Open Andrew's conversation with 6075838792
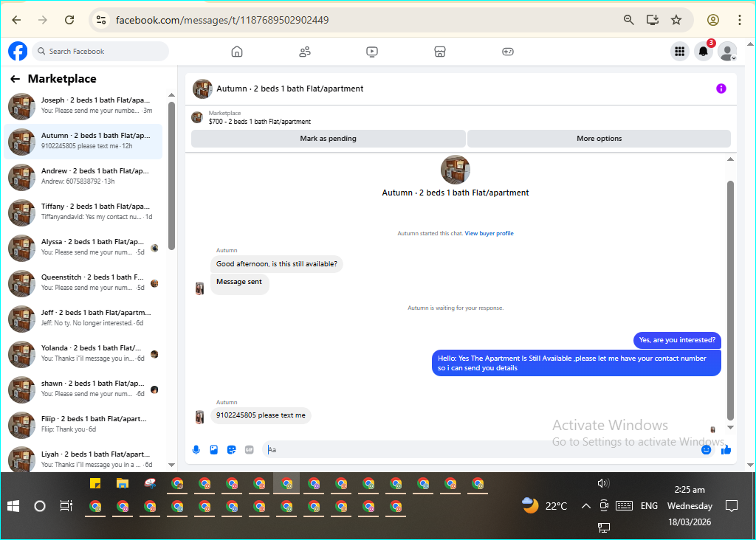This screenshot has height=540, width=756. [83, 177]
